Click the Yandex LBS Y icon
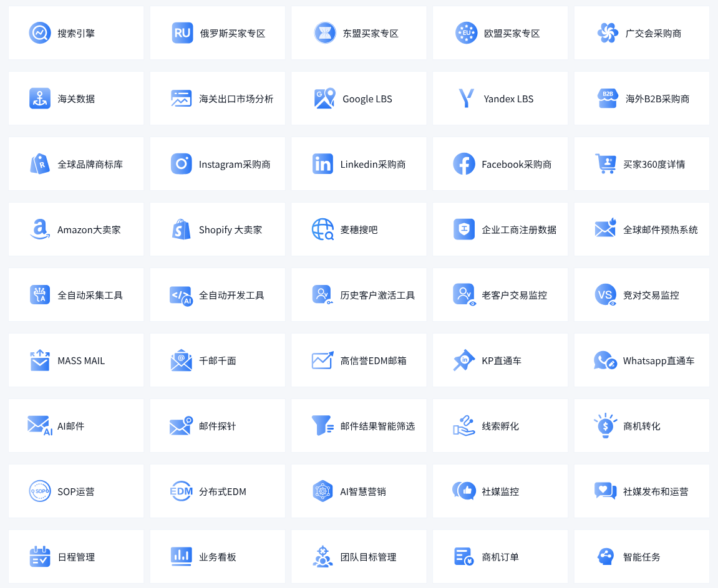Viewport: 718px width, 588px height. (x=466, y=99)
